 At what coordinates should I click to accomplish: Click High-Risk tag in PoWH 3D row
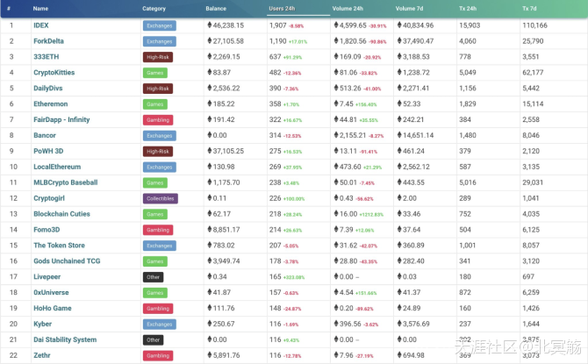click(x=158, y=152)
